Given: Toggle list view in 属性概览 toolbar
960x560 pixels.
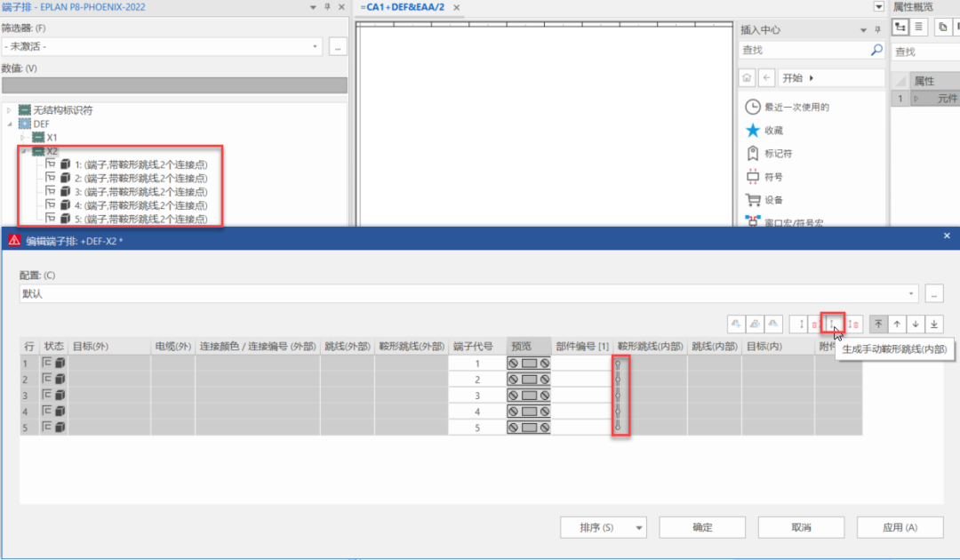Looking at the screenshot, I should point(918,28).
